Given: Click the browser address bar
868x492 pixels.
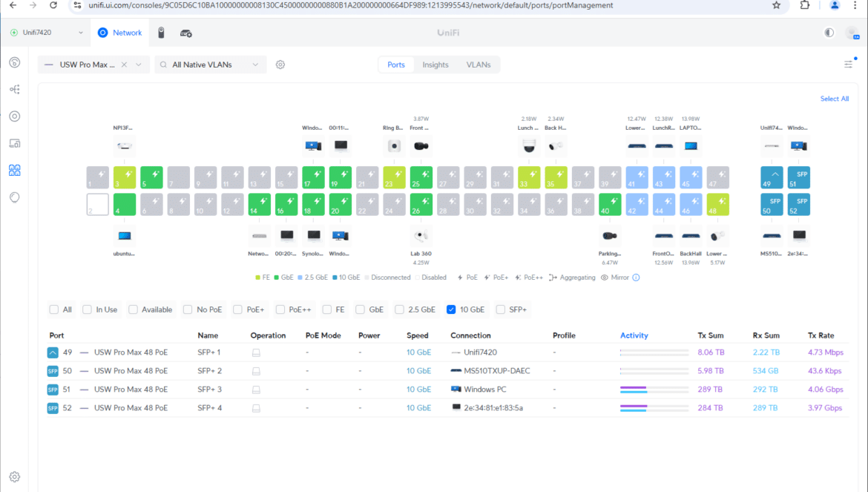Looking at the screenshot, I should 421,5.
